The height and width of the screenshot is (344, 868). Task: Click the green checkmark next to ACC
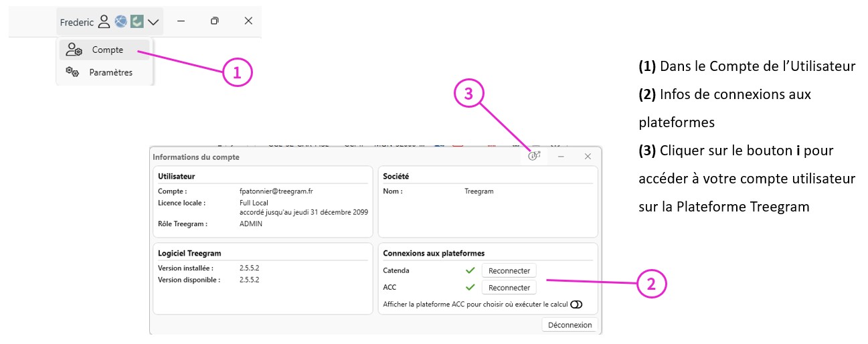pos(470,287)
